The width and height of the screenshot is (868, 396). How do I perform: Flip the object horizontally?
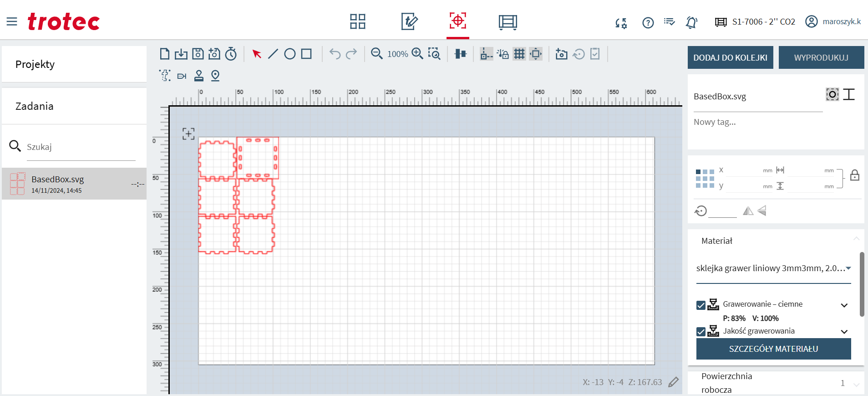pyautogui.click(x=748, y=211)
